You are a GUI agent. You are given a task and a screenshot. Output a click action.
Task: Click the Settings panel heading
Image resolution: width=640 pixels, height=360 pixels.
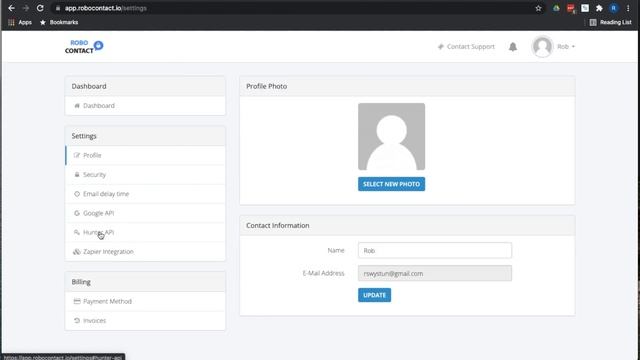(84, 136)
